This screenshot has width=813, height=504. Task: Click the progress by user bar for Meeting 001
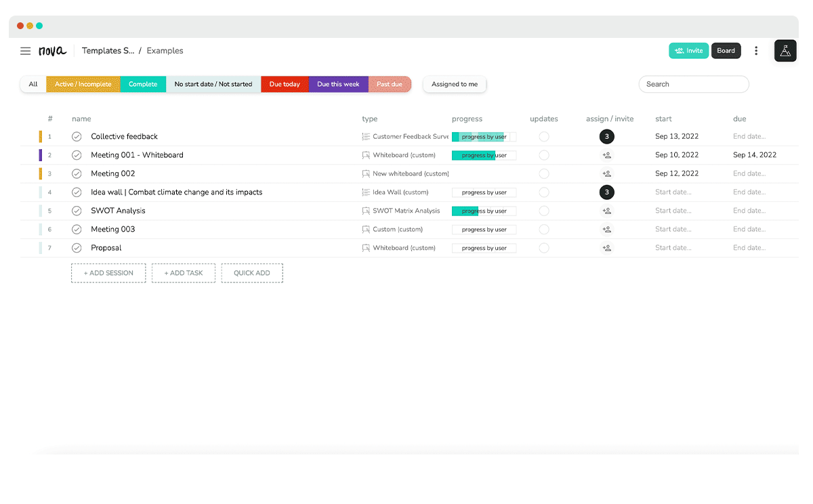(x=483, y=154)
